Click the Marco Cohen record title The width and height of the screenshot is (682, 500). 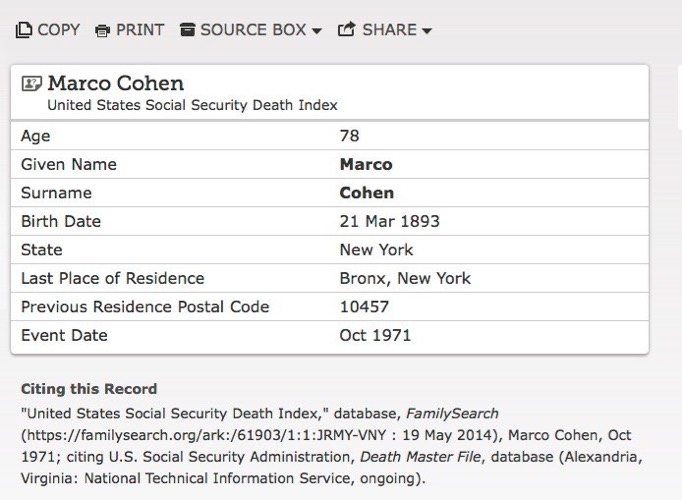[116, 83]
